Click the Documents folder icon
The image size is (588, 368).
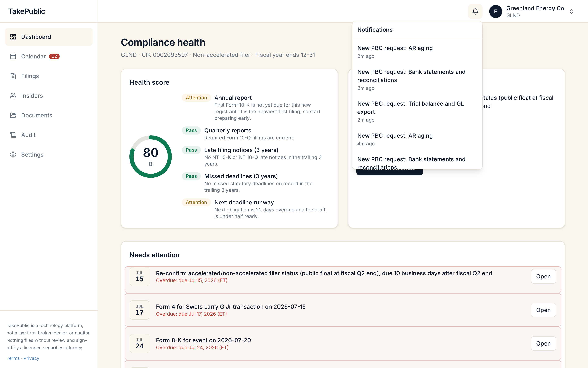[x=13, y=115]
